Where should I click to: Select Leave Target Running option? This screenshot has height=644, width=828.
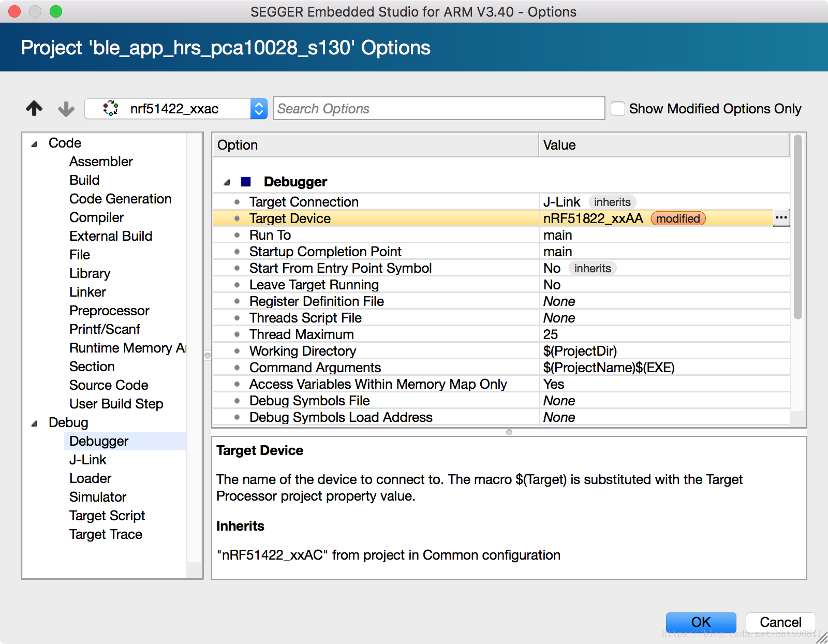[x=501, y=285]
